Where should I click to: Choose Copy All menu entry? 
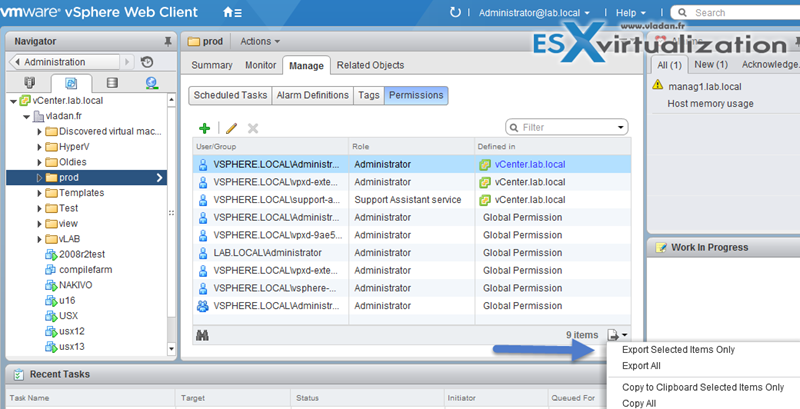click(639, 403)
